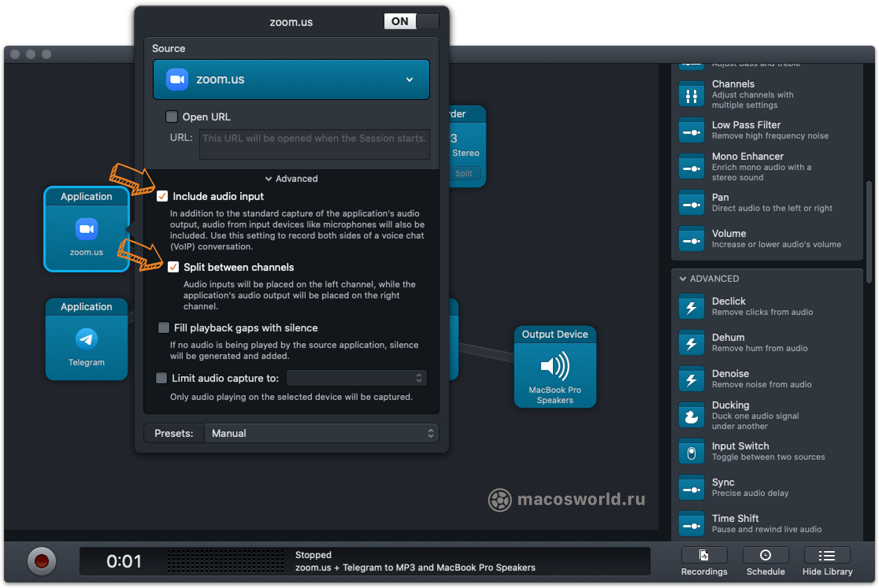Enable Fill playback gaps with silence
879x588 pixels.
click(x=163, y=327)
